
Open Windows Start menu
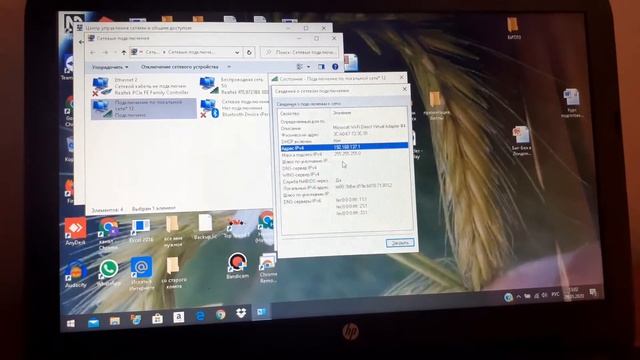[x=71, y=323]
